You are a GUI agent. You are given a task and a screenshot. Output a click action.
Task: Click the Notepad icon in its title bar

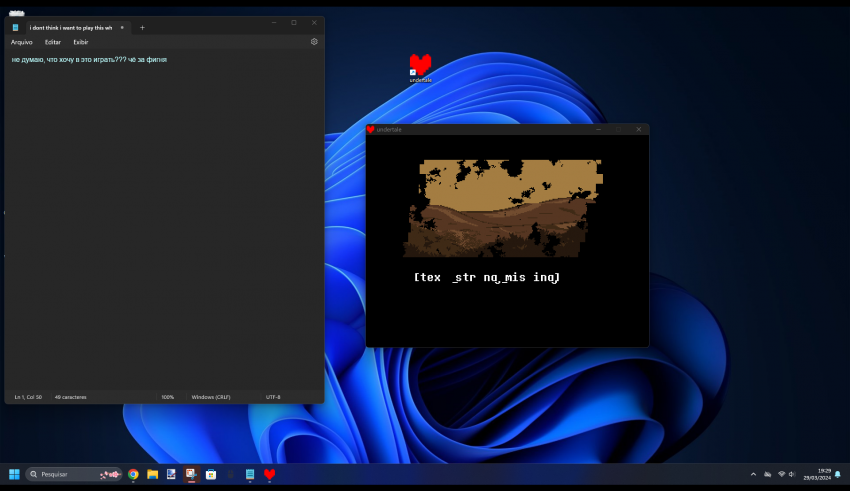[x=15, y=28]
